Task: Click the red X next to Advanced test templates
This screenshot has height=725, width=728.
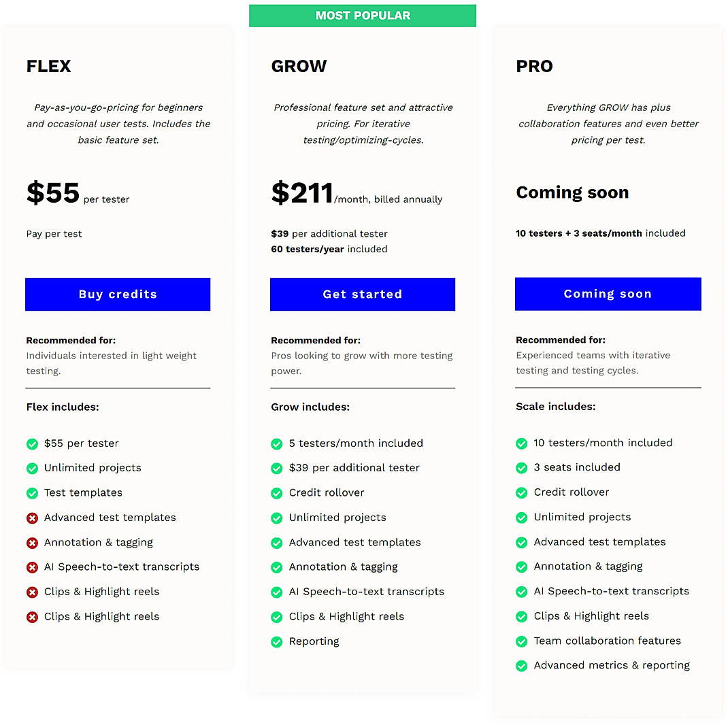Action: pos(32,518)
